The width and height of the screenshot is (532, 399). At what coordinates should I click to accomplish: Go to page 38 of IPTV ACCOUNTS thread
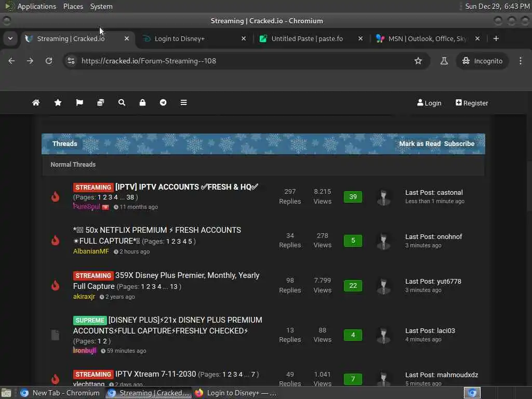[130, 197]
